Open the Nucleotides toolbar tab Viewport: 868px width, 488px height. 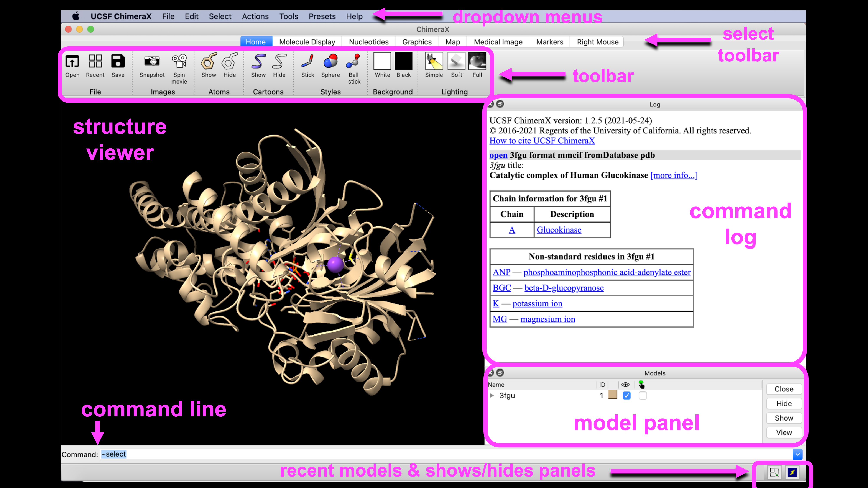[369, 42]
